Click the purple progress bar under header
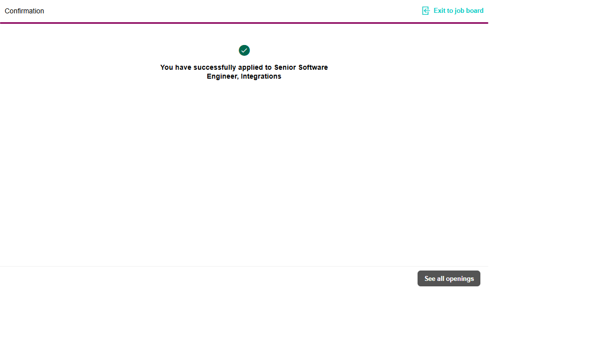 pyautogui.click(x=244, y=23)
